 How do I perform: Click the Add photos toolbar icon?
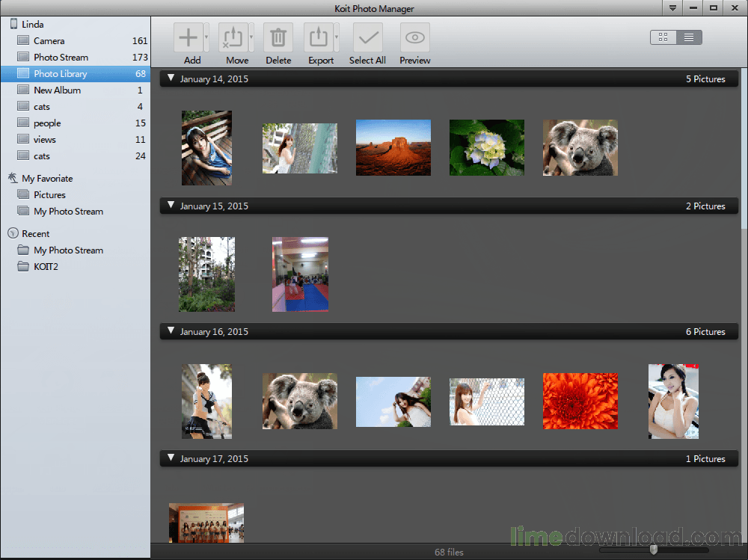188,37
